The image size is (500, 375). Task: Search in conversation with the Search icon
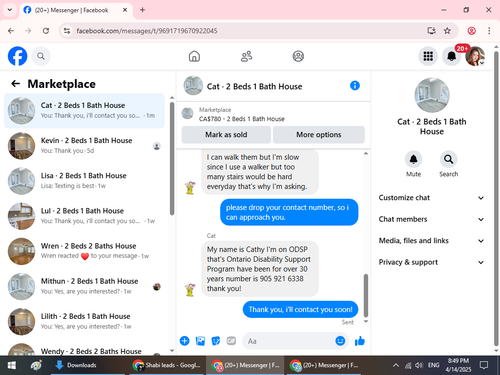[449, 159]
